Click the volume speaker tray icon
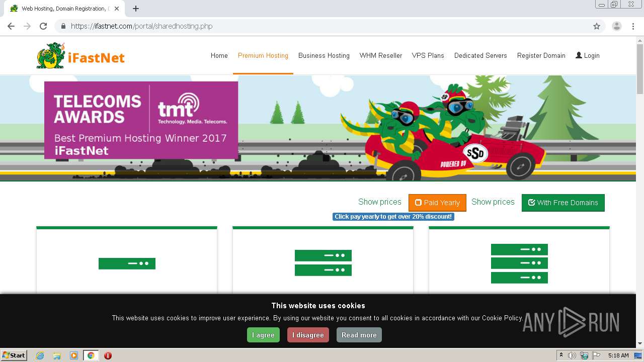Screen dimensions: 644x362 pos(572,355)
